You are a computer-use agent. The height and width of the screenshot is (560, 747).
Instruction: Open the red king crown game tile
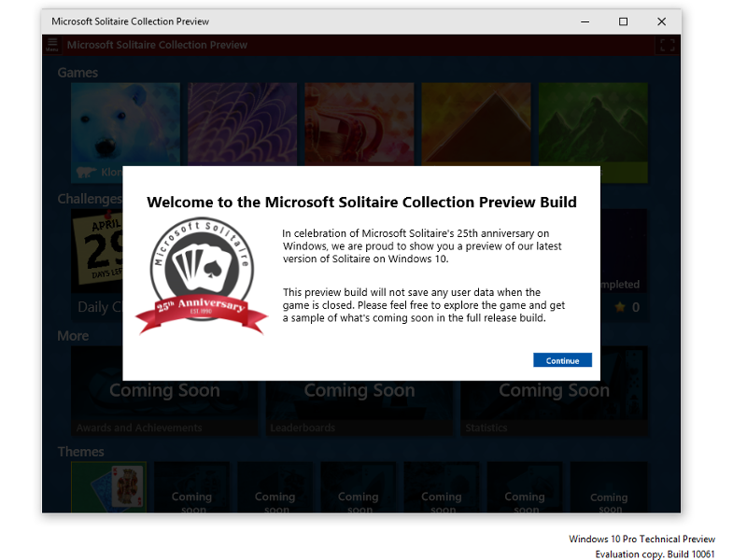tap(359, 124)
